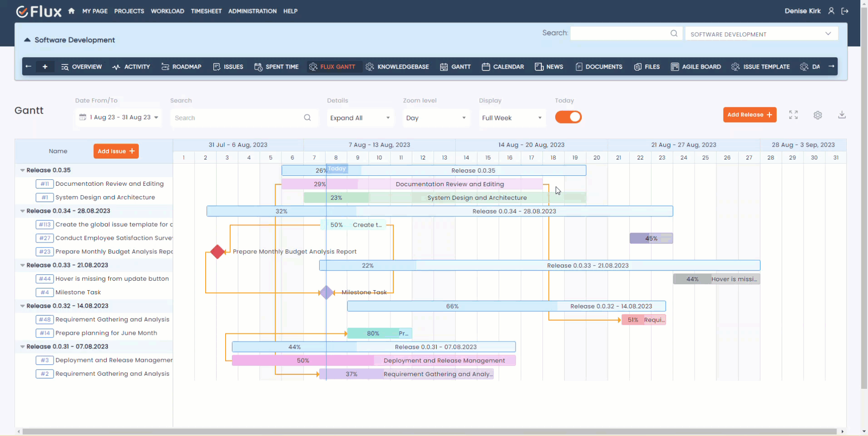The image size is (868, 436).
Task: Open the Calendar module icon
Action: [x=485, y=67]
